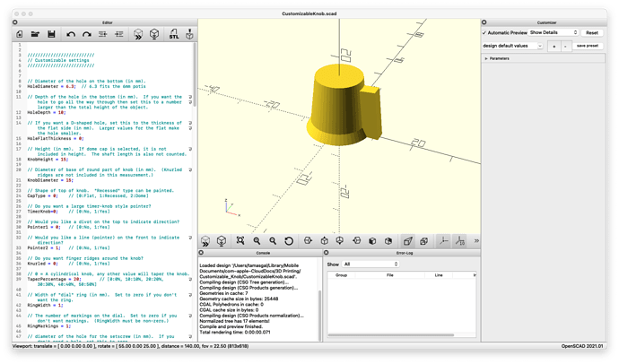The image size is (619, 364).
Task: Open the design default values preset dropdown
Action: click(512, 46)
